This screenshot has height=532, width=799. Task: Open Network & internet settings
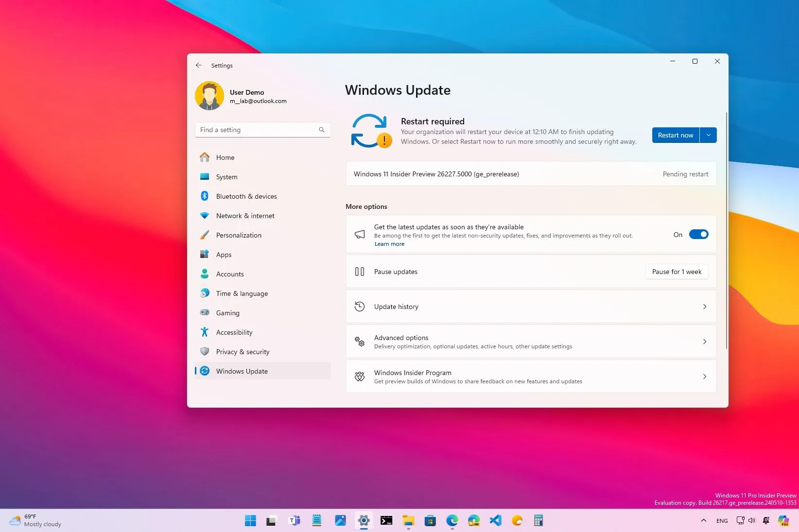click(x=245, y=216)
